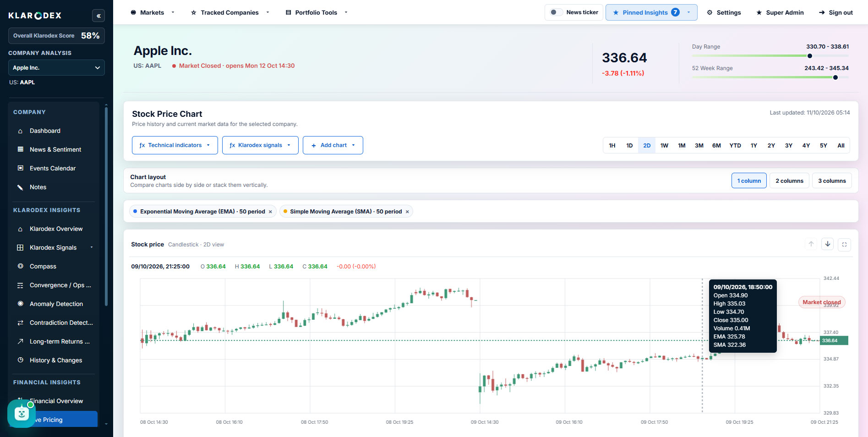Click the Long-term Returns arrow icon
The height and width of the screenshot is (437, 868).
(20, 341)
